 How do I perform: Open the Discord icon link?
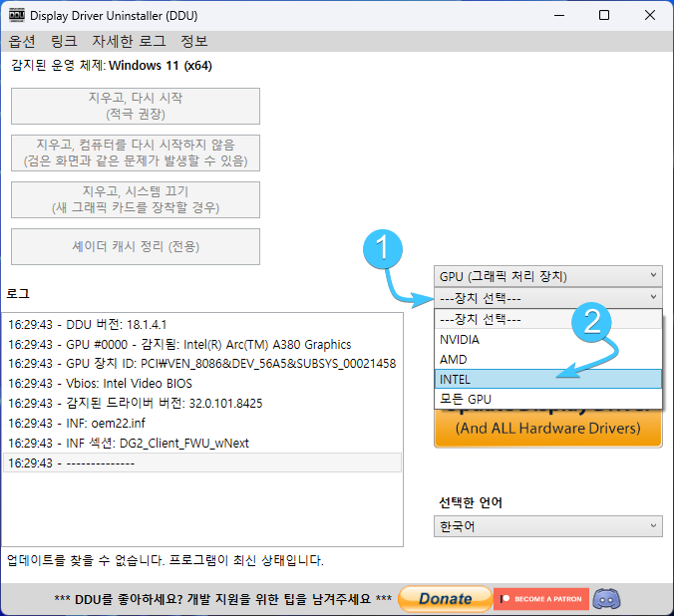pos(606,599)
